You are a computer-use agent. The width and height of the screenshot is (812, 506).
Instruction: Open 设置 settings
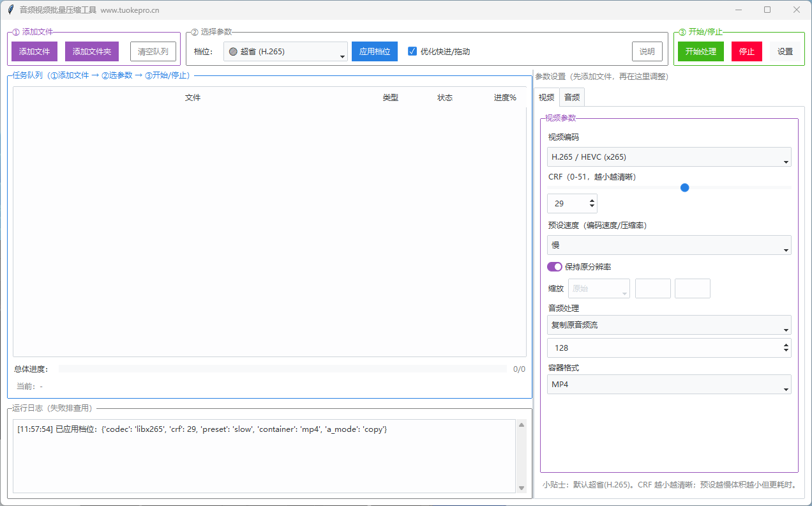coord(785,52)
